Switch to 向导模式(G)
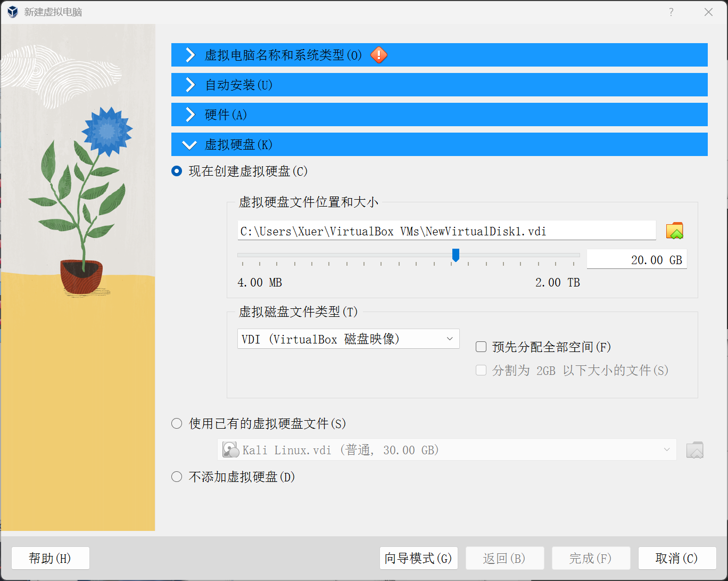728x581 pixels. 418,558
